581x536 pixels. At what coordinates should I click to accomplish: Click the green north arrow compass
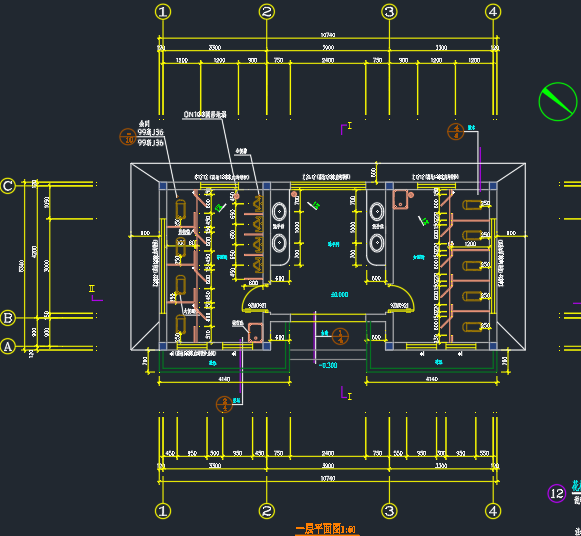click(558, 101)
